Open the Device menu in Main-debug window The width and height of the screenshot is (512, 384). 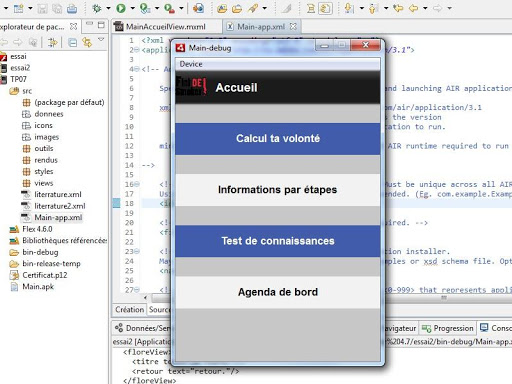191,64
